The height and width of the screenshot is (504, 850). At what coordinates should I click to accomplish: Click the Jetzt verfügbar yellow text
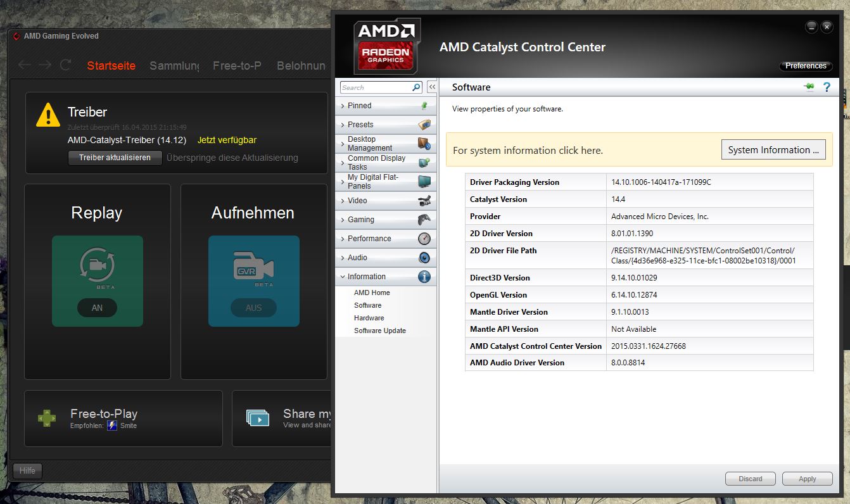227,140
